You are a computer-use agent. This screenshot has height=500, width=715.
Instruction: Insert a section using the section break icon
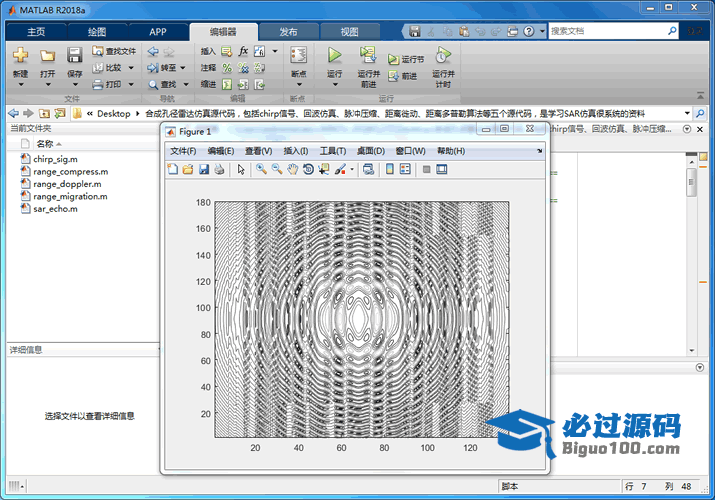tap(227, 52)
